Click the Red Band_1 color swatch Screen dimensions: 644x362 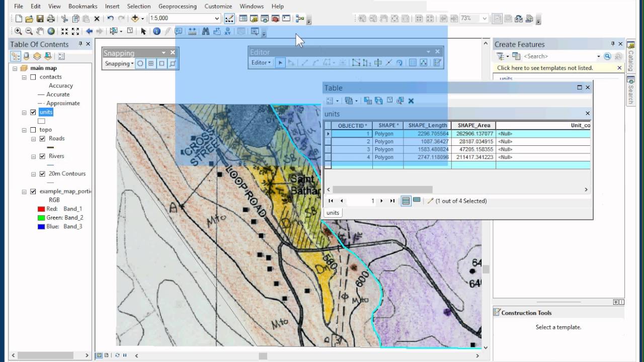point(41,209)
